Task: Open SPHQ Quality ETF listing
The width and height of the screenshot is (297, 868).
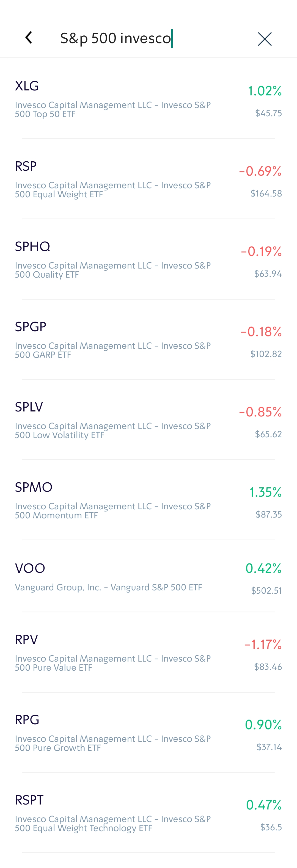Action: [112, 259]
